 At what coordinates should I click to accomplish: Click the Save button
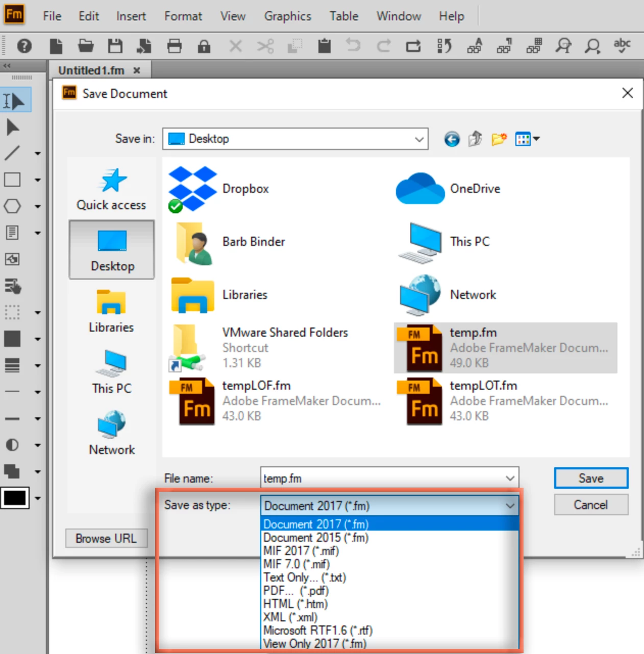coord(591,478)
